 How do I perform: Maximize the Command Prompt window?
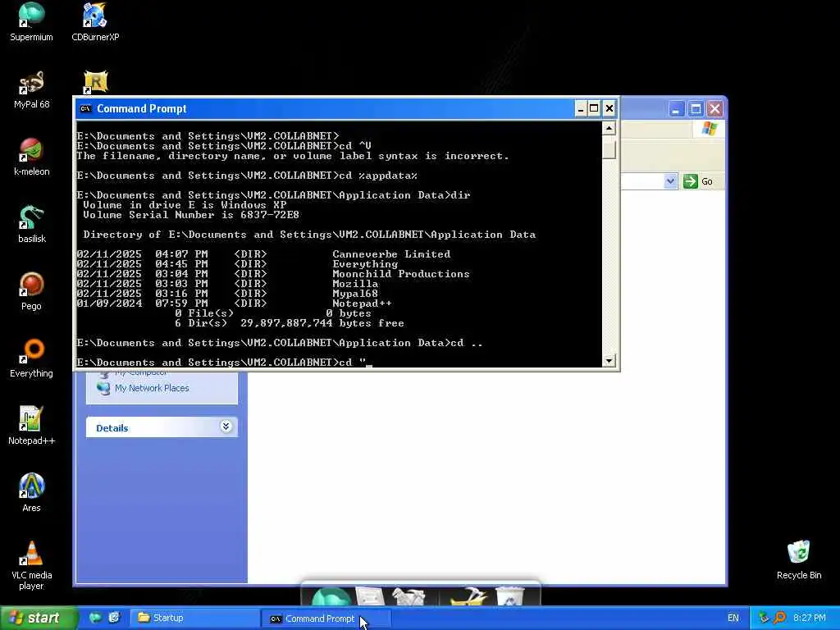(594, 109)
